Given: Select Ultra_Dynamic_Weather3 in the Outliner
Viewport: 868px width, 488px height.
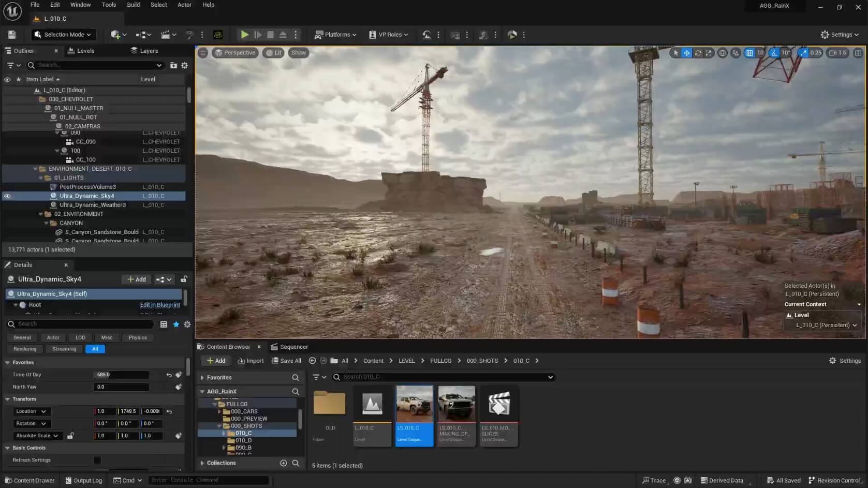Looking at the screenshot, I should click(93, 205).
